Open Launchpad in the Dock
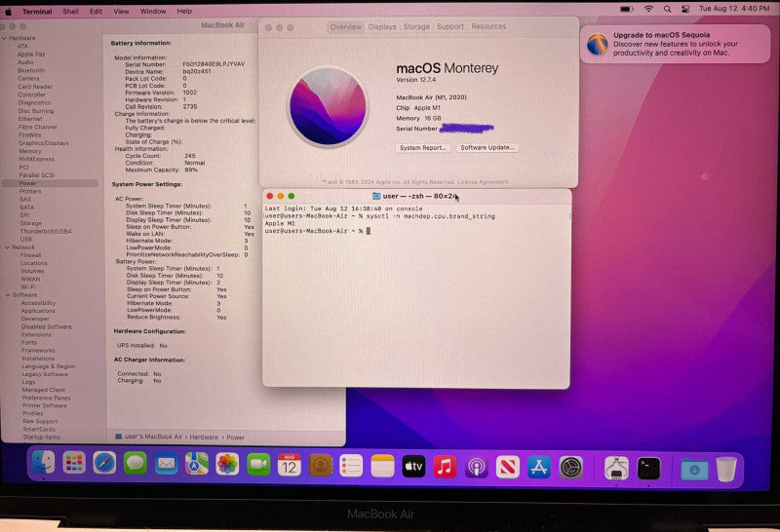The image size is (780, 532). tap(74, 464)
